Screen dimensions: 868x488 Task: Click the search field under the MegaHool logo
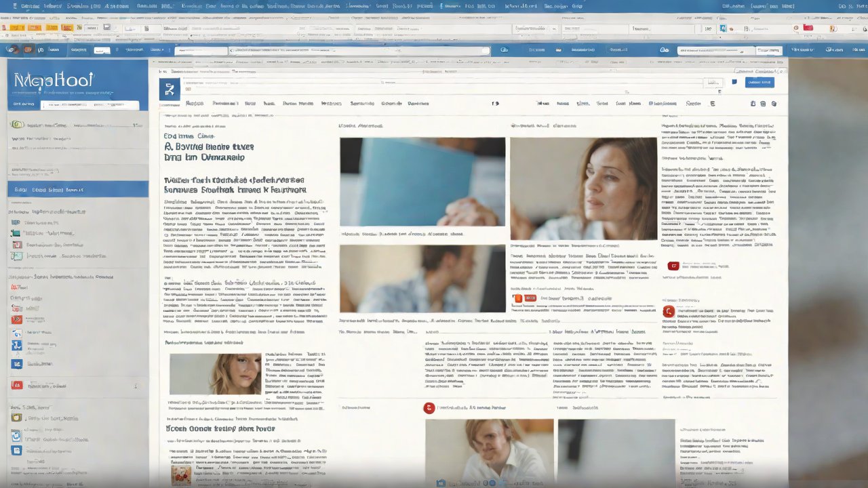(90, 105)
